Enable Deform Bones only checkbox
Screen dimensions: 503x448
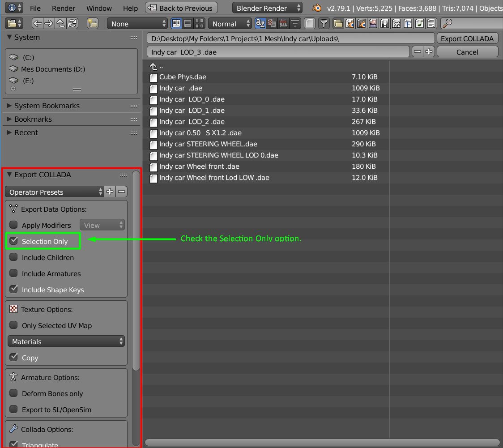pos(13,393)
